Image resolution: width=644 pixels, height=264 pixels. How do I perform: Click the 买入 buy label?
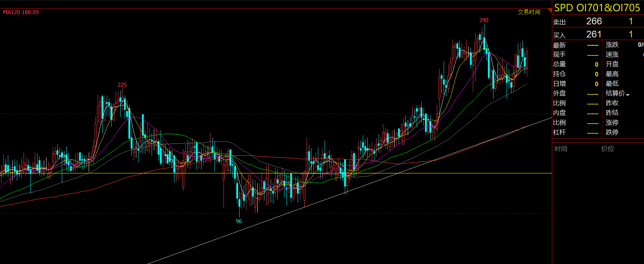[559, 35]
